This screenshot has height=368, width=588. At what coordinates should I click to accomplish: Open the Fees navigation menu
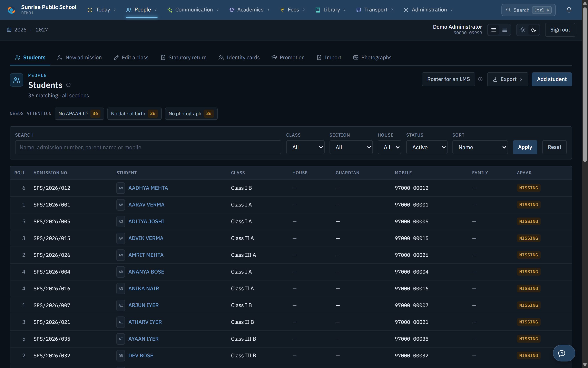tap(293, 10)
